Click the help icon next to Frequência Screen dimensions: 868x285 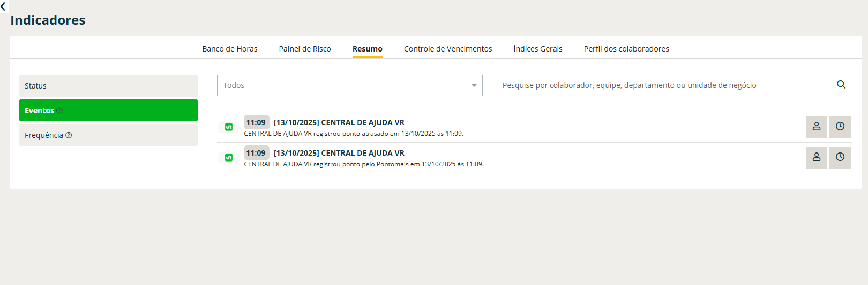(69, 135)
